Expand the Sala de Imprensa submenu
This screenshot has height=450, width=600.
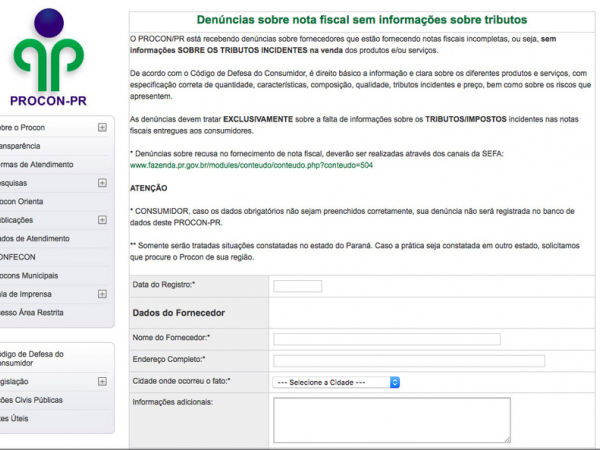point(102,294)
